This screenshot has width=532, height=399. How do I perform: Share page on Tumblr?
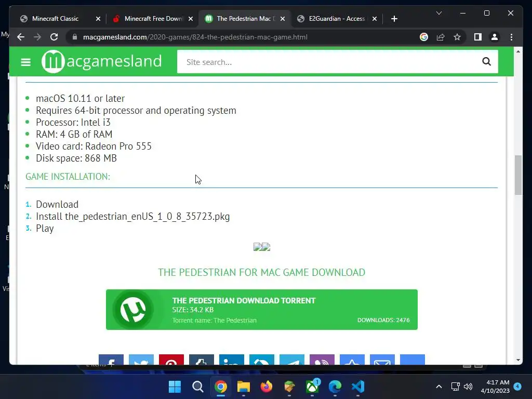coord(202,360)
